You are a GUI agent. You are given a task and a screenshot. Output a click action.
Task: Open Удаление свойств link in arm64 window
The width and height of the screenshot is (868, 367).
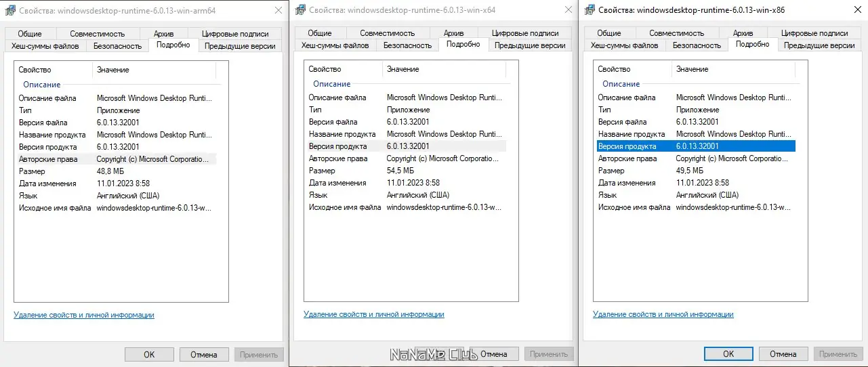tap(84, 315)
